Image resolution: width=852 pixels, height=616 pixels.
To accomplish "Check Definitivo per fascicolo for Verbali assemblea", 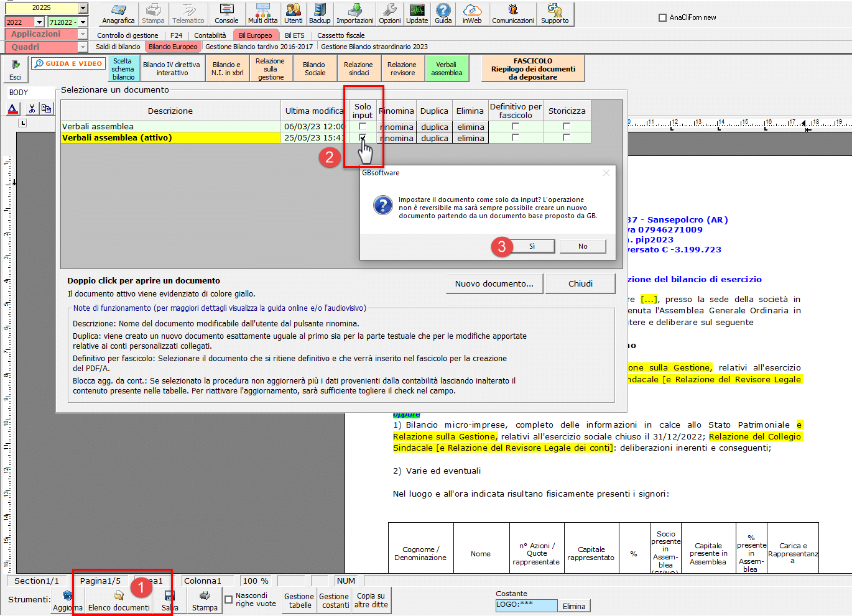I will [515, 126].
